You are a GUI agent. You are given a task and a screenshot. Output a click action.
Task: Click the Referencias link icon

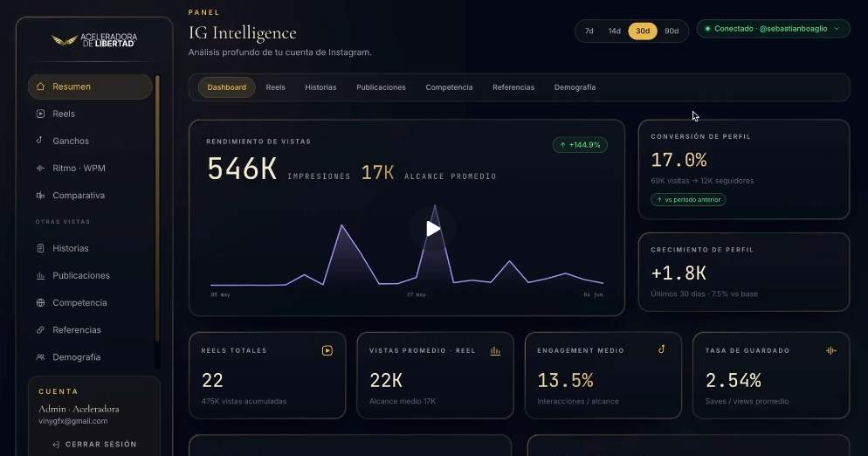coord(40,329)
